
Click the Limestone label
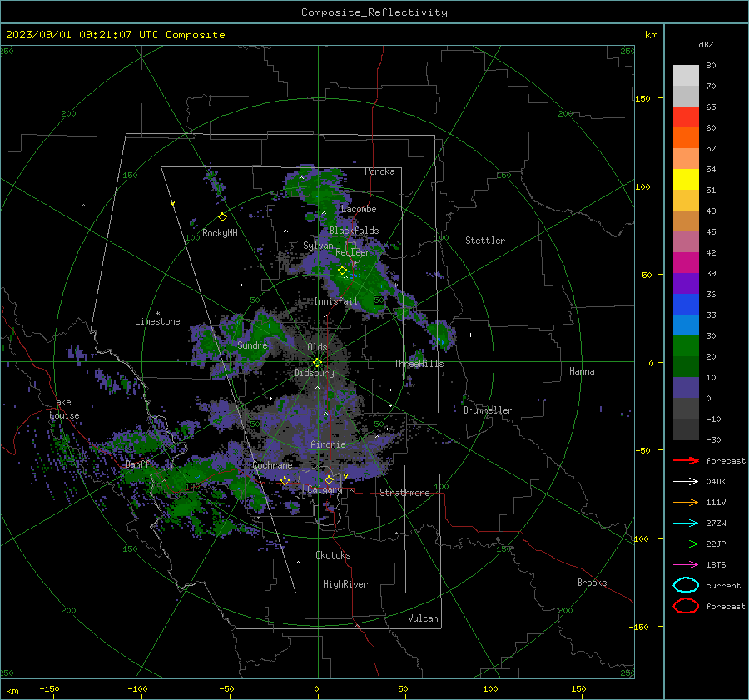point(157,321)
